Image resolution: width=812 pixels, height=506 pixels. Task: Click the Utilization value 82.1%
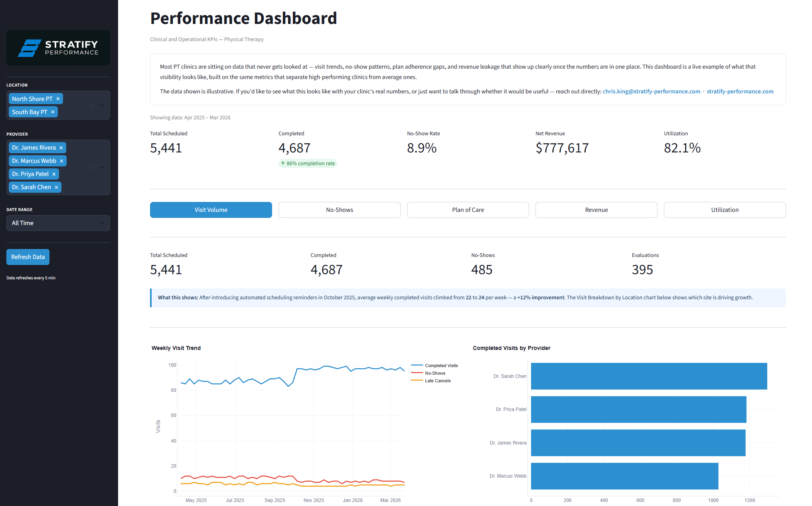pyautogui.click(x=682, y=148)
